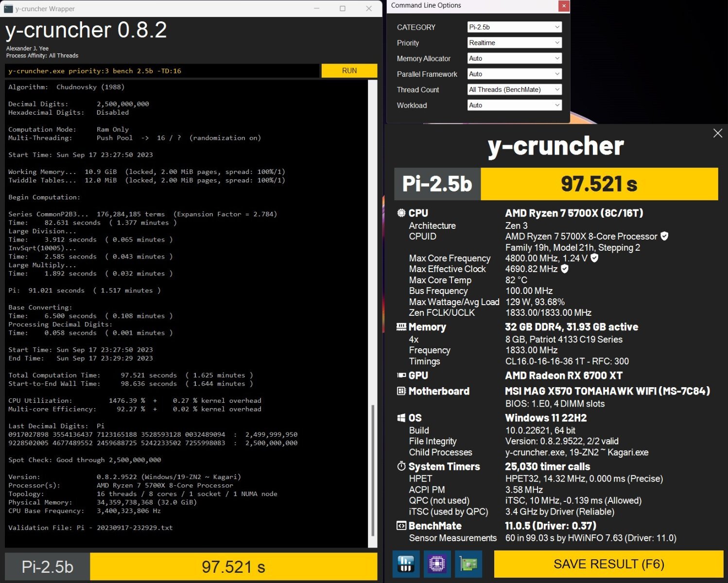Click the 'y-cruncher 0.8.2' heading

pyautogui.click(x=86, y=30)
